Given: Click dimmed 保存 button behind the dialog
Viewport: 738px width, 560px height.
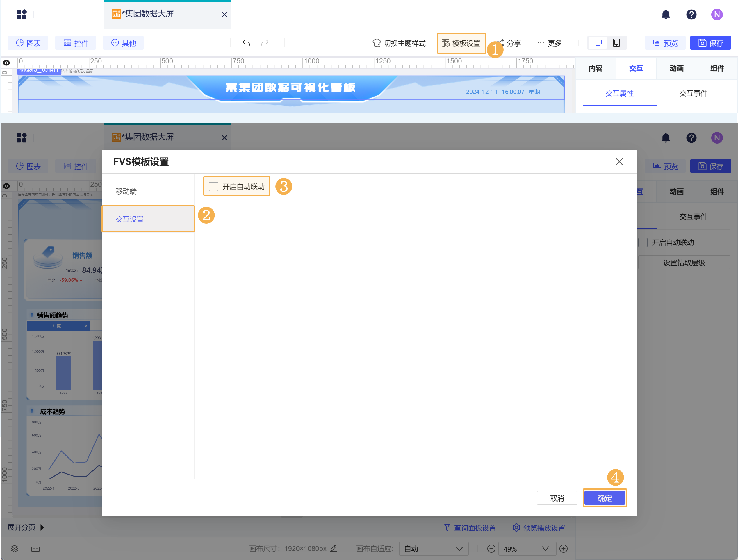Looking at the screenshot, I should pos(711,166).
